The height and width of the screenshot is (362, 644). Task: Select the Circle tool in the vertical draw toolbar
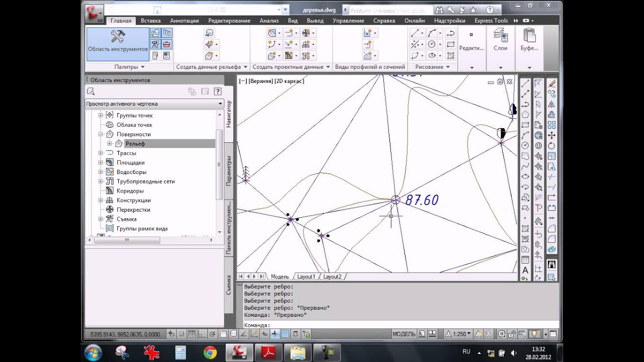(x=525, y=145)
